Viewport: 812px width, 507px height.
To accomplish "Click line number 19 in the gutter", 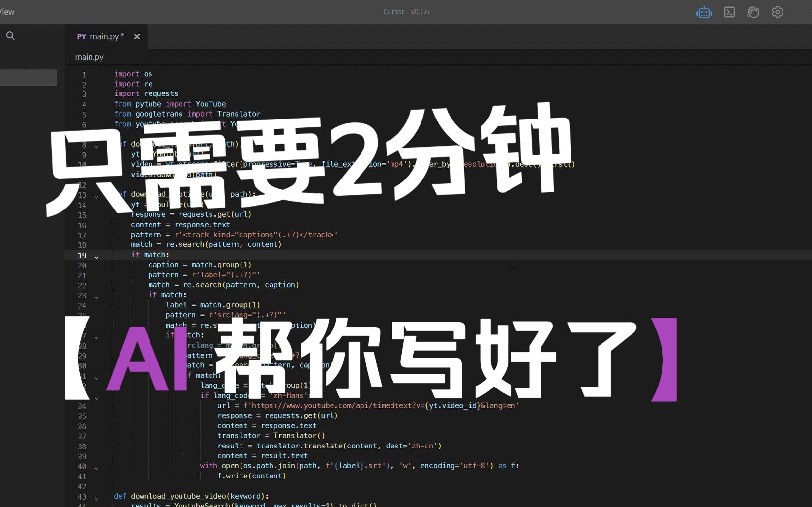I will click(x=82, y=255).
